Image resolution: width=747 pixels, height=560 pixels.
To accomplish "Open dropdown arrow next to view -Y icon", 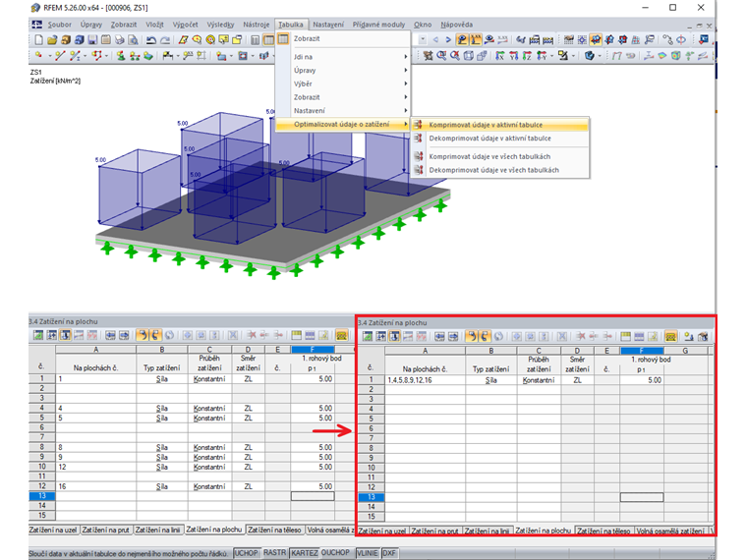I will 552,56.
